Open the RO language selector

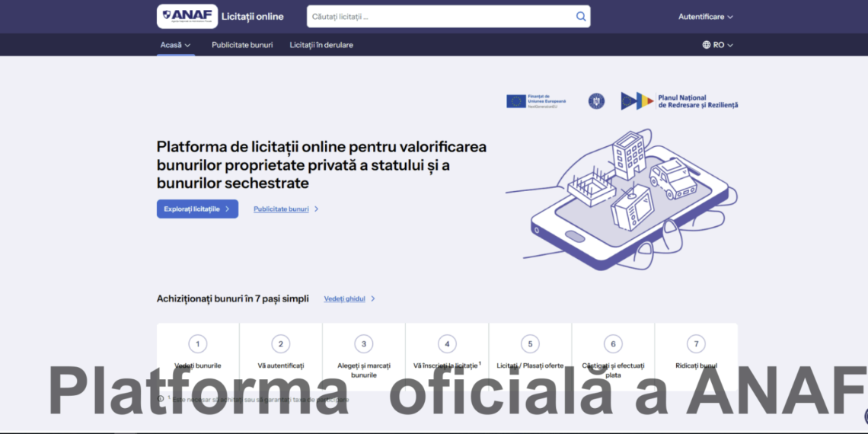pyautogui.click(x=717, y=45)
